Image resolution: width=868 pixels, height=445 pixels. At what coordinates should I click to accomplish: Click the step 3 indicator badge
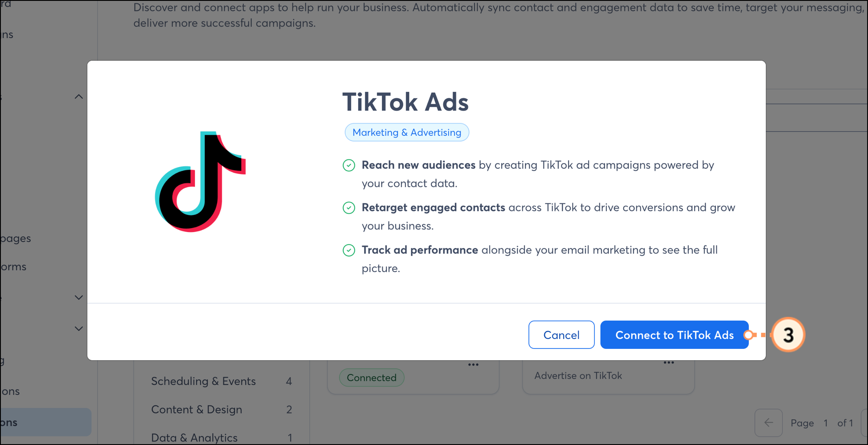(x=789, y=335)
